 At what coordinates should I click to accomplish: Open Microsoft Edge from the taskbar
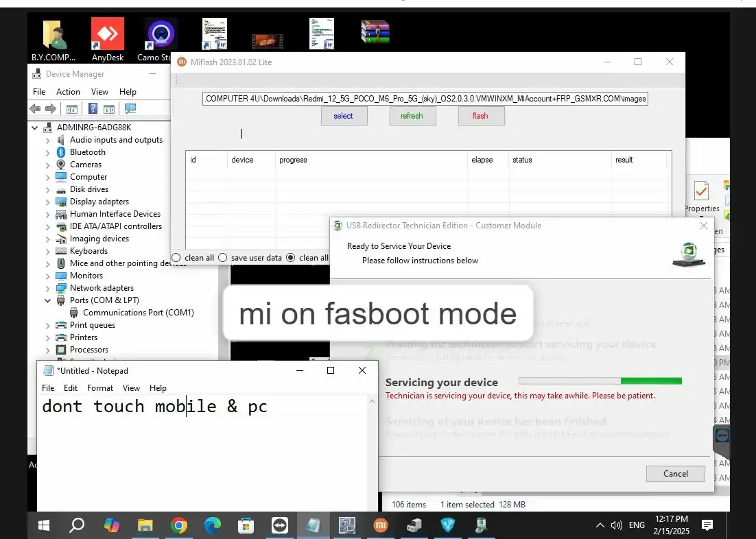[x=213, y=525]
